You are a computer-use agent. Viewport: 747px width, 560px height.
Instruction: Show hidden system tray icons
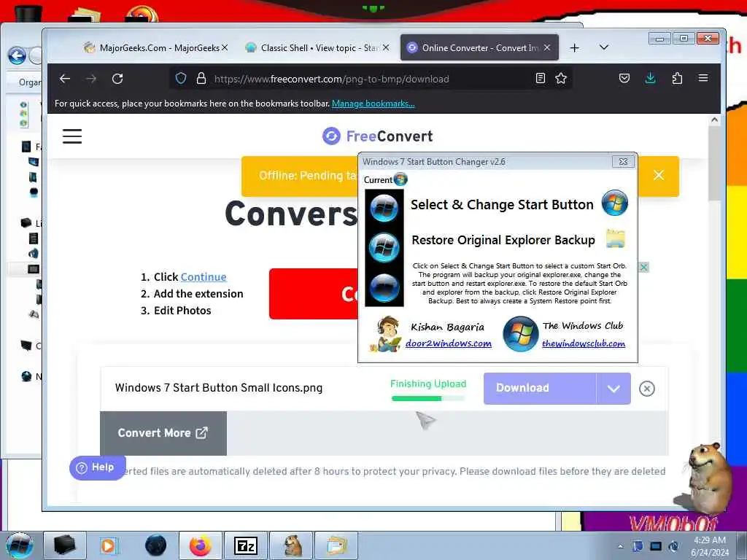click(620, 546)
